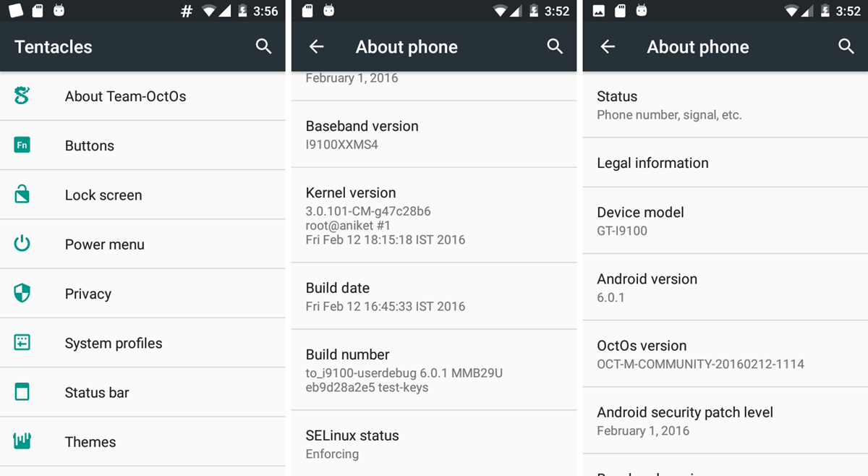Open the About Team-OctOs dragon icon
This screenshot has width=868, height=476.
(22, 95)
